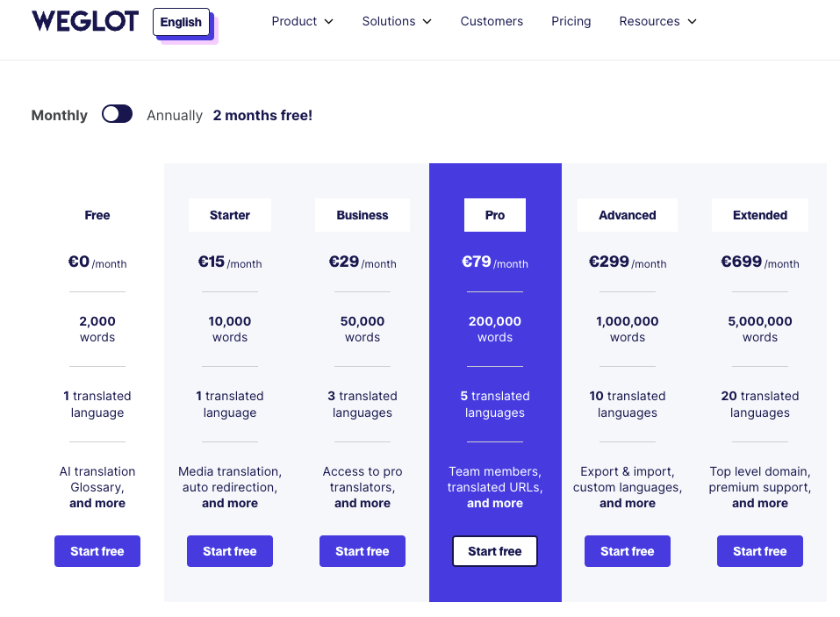The width and height of the screenshot is (840, 617).
Task: Open the English language selector
Action: coord(181,22)
